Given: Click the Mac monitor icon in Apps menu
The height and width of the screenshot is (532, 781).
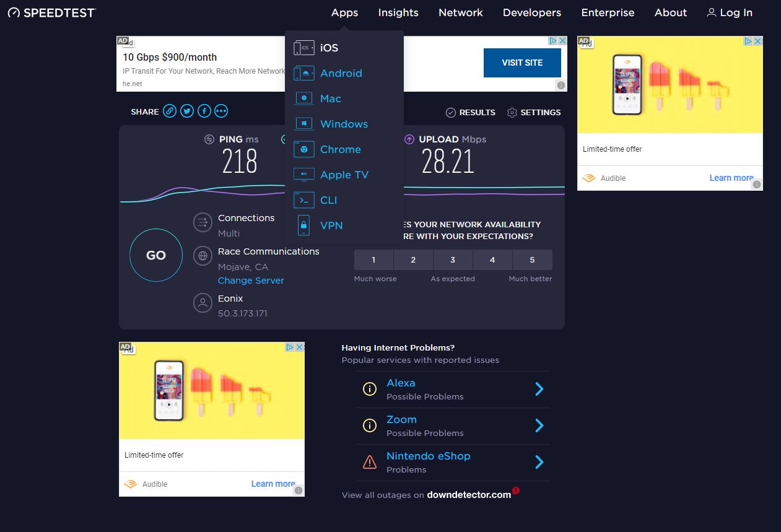Looking at the screenshot, I should tap(304, 98).
